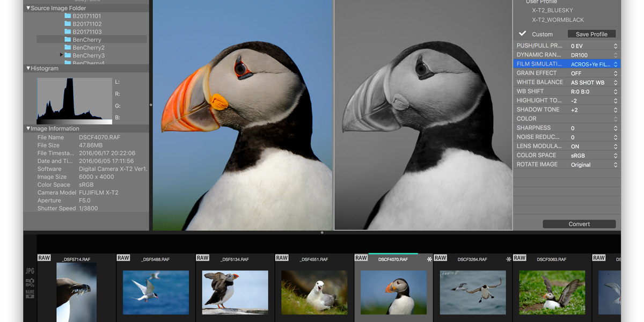The width and height of the screenshot is (644, 322).
Task: Open the Grain Effect dropdown
Action: [594, 73]
